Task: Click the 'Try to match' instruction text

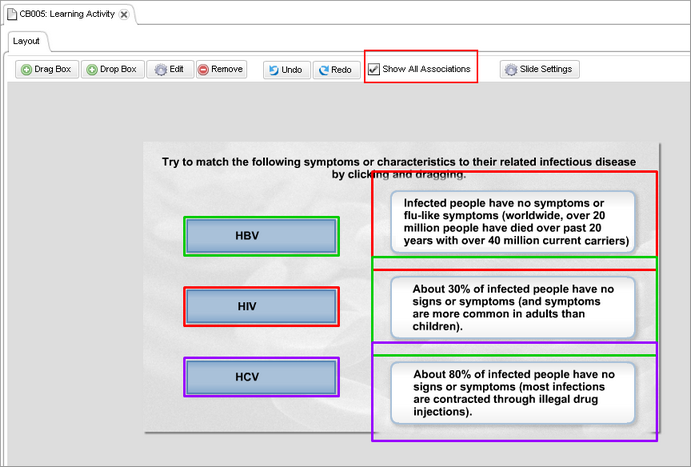Action: [x=398, y=167]
